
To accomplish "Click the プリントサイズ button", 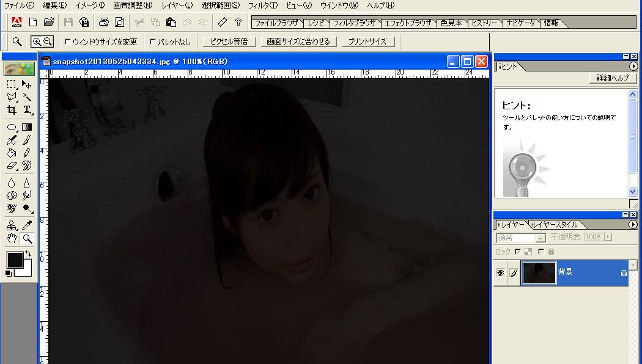I will [367, 42].
